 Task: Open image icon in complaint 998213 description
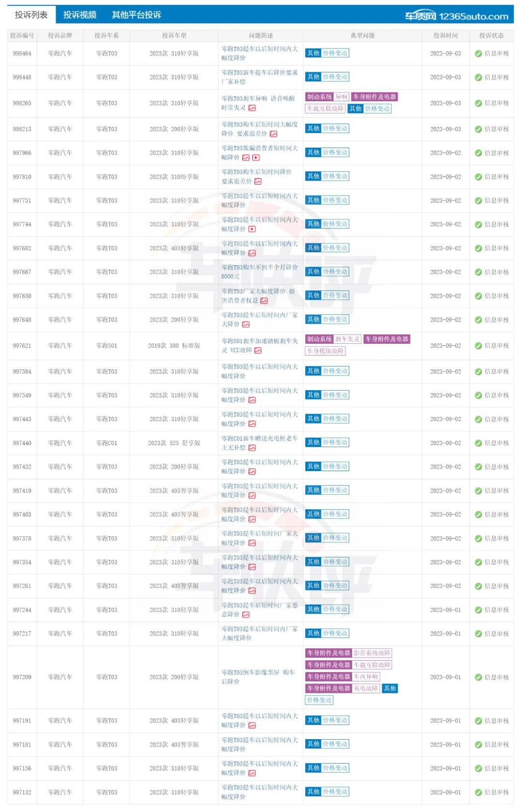pyautogui.click(x=274, y=134)
